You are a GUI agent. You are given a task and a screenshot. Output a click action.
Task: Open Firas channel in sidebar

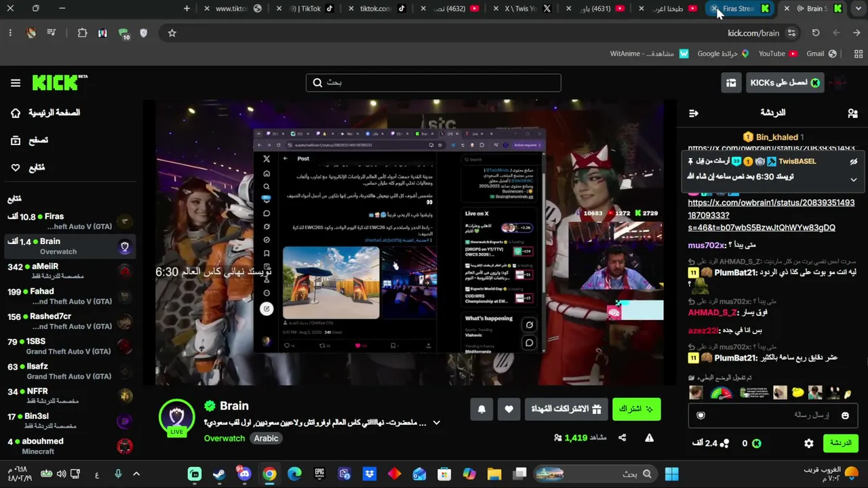click(x=69, y=222)
